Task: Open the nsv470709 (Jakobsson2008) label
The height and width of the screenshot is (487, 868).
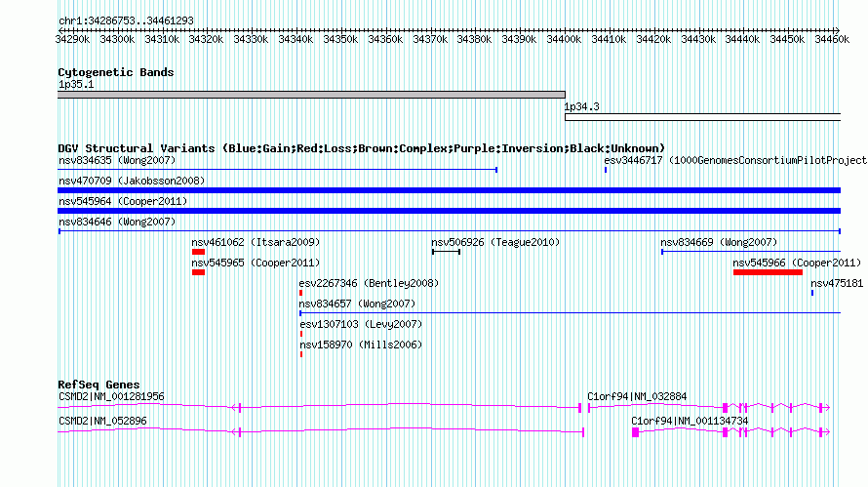Action: coord(132,181)
